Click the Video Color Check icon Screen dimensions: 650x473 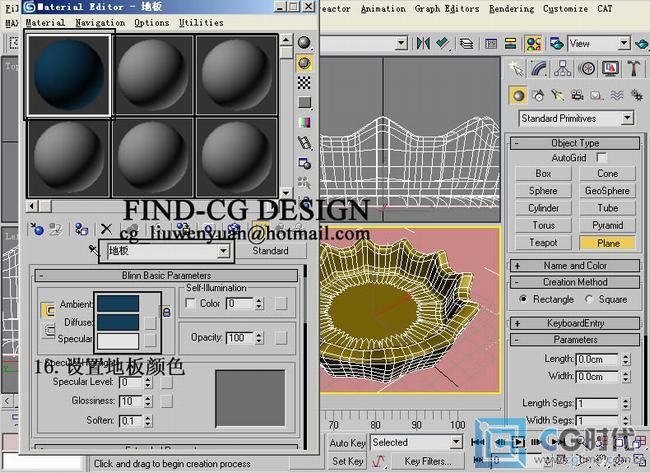pyautogui.click(x=304, y=122)
